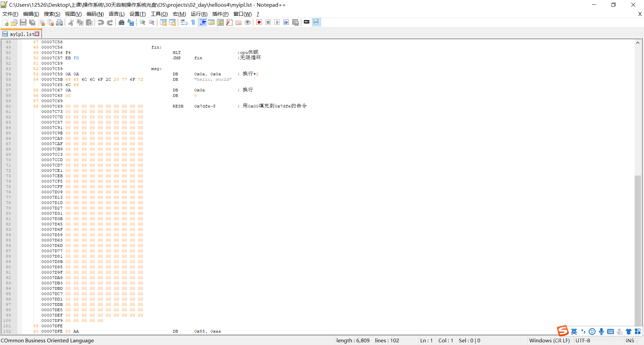Click UTF-8 encoding in status bar
The height and width of the screenshot is (345, 644).
(583, 340)
